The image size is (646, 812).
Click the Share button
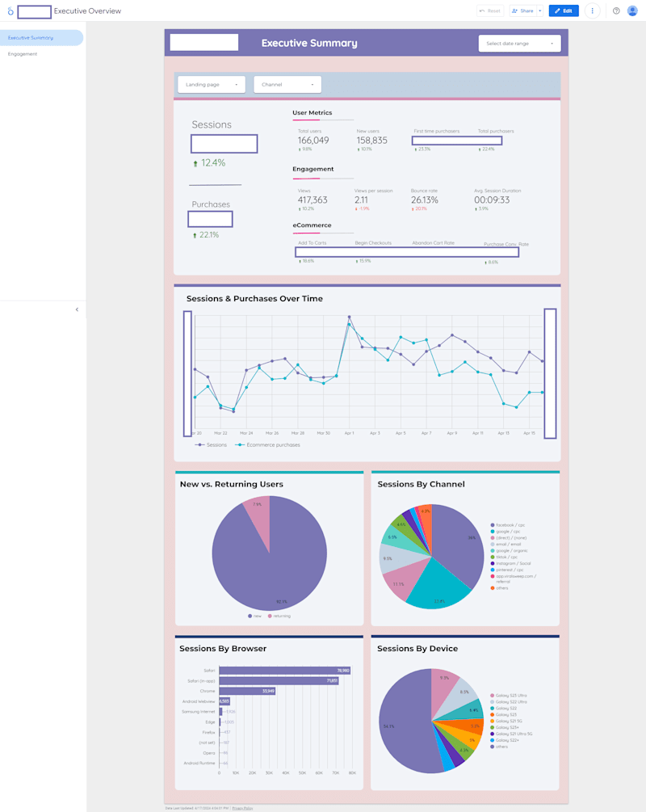tap(522, 11)
